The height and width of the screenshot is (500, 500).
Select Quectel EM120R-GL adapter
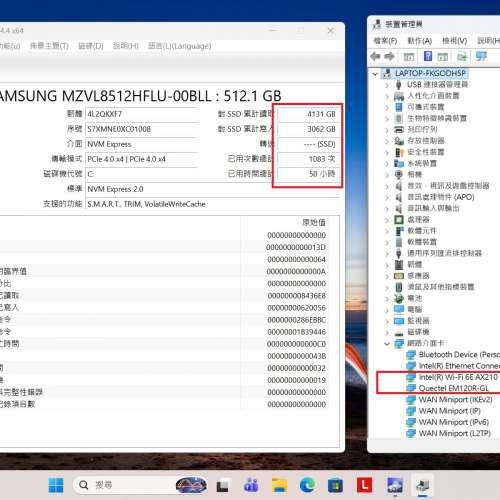453,388
